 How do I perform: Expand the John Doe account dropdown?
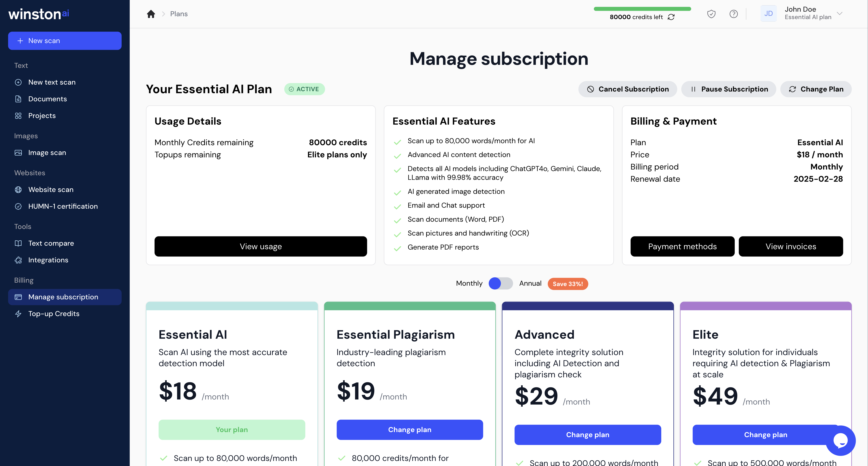pos(839,14)
